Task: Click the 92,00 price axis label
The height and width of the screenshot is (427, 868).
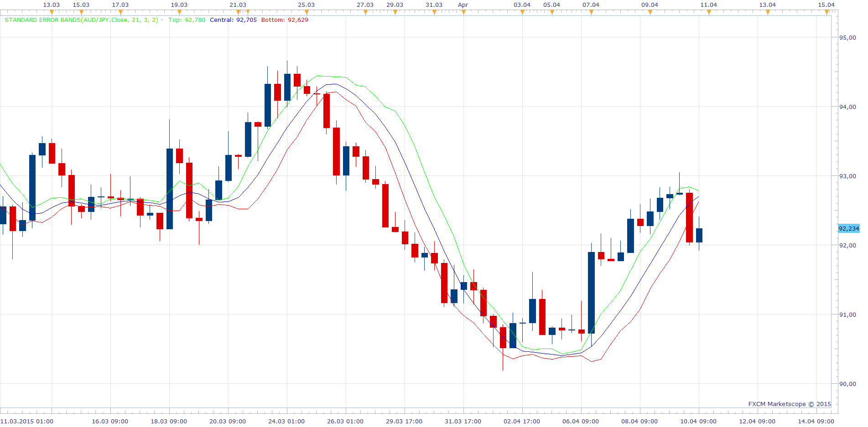Action: click(x=848, y=246)
